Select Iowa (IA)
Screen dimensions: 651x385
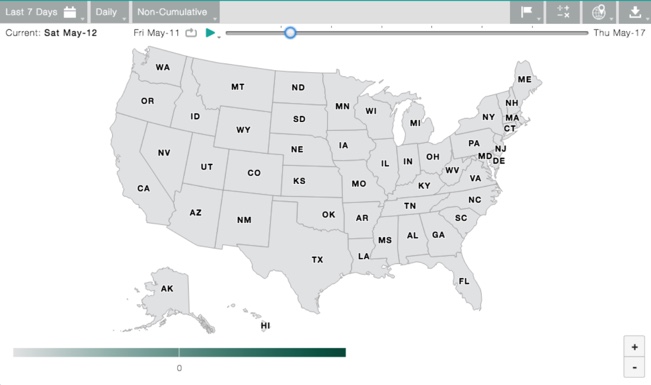click(343, 145)
